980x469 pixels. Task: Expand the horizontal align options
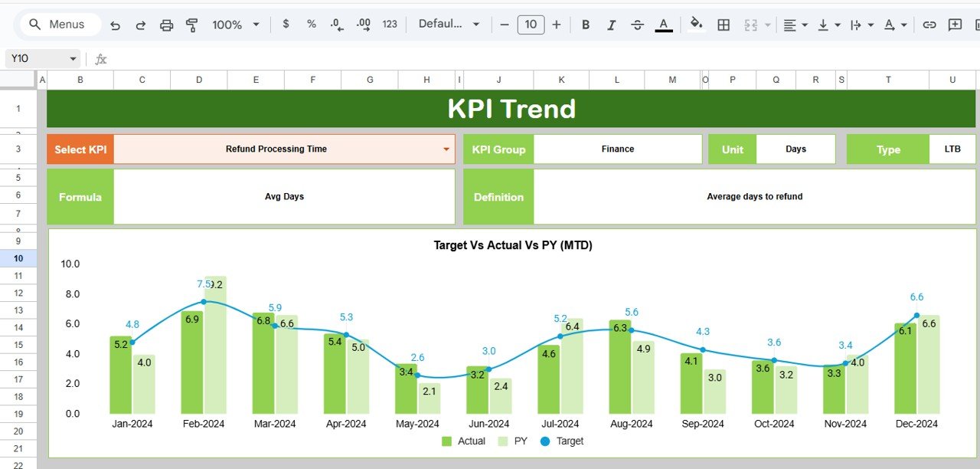tap(804, 25)
